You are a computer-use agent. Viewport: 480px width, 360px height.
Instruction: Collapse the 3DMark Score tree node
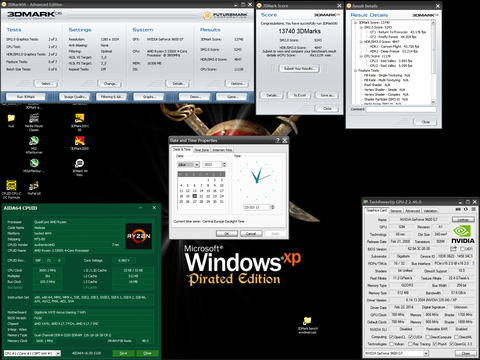click(x=355, y=23)
